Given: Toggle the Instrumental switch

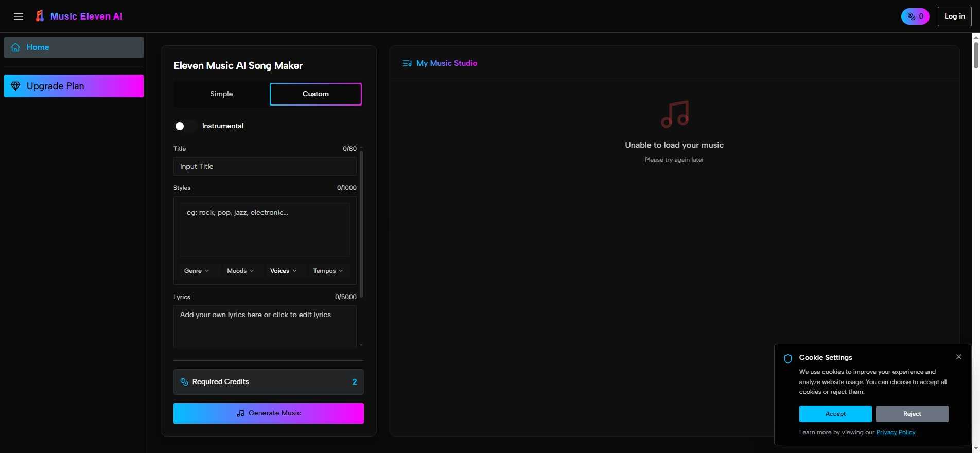Looking at the screenshot, I should pos(185,126).
